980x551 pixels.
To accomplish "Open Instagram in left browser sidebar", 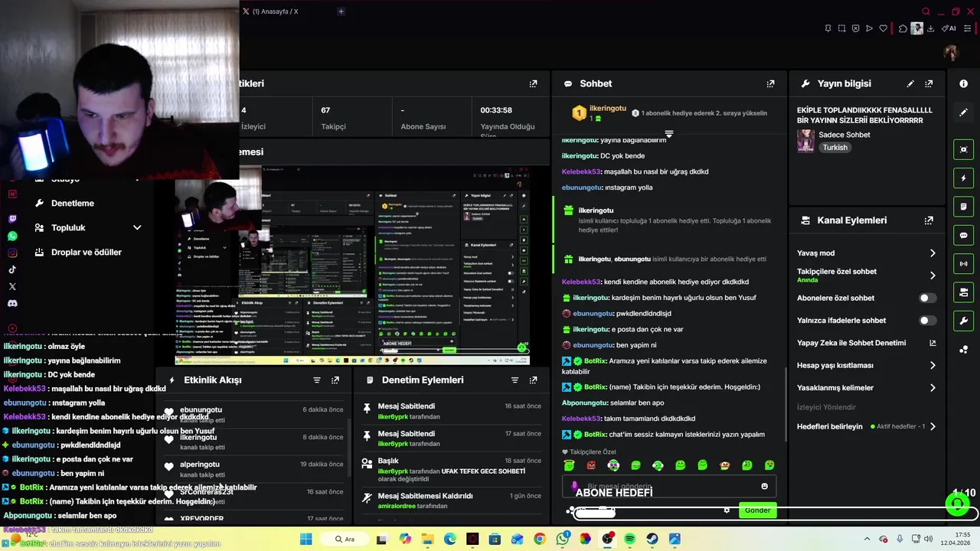I will (x=12, y=253).
